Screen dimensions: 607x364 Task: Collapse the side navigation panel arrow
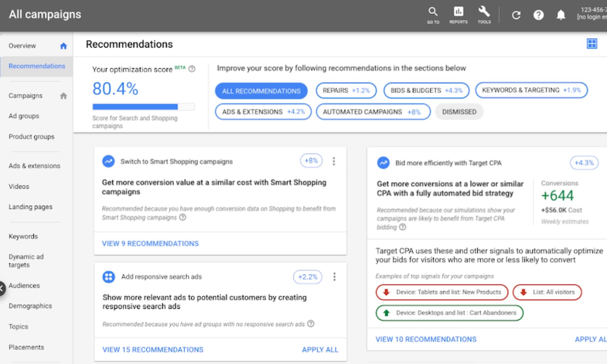pyautogui.click(x=2, y=288)
